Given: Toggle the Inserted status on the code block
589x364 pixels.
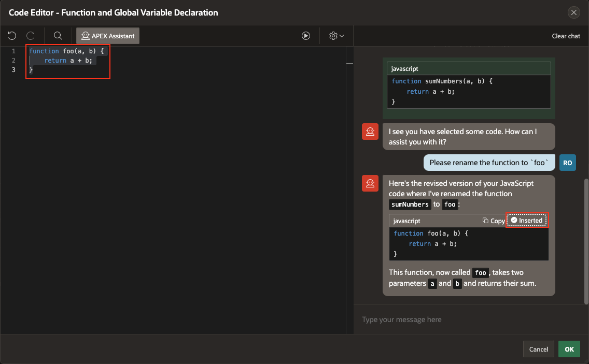Looking at the screenshot, I should [x=527, y=220].
